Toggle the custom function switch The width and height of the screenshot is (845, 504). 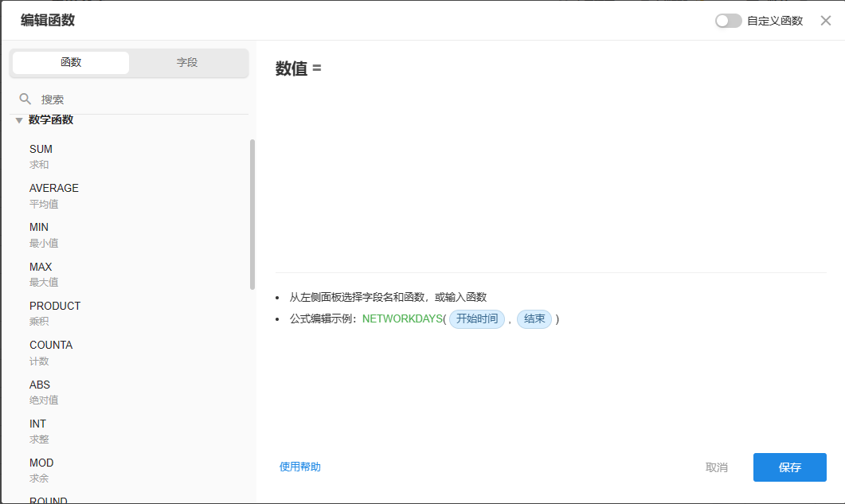(x=728, y=21)
